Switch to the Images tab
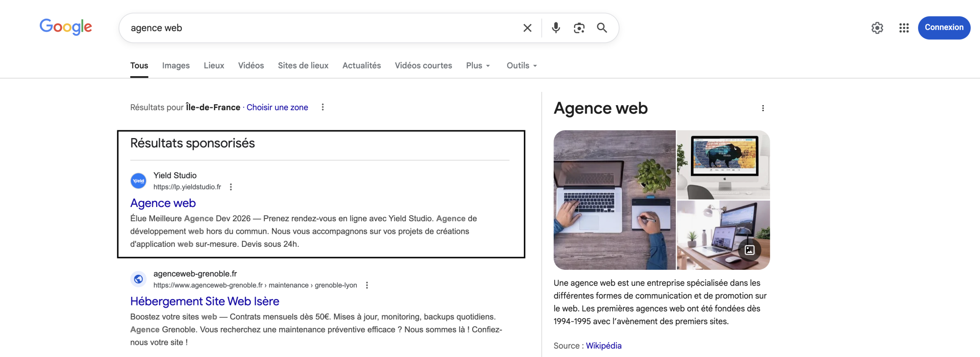 (x=176, y=65)
